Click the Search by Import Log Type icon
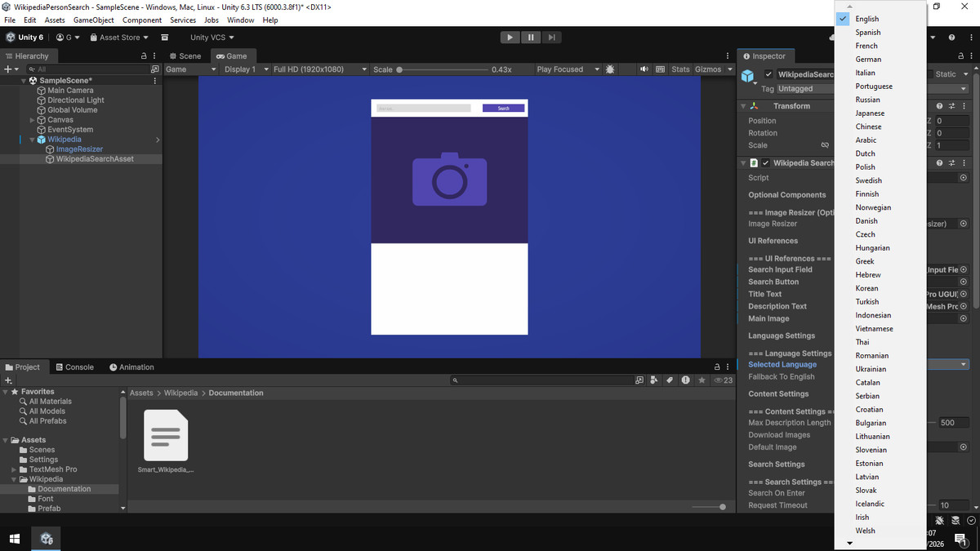 coord(685,380)
